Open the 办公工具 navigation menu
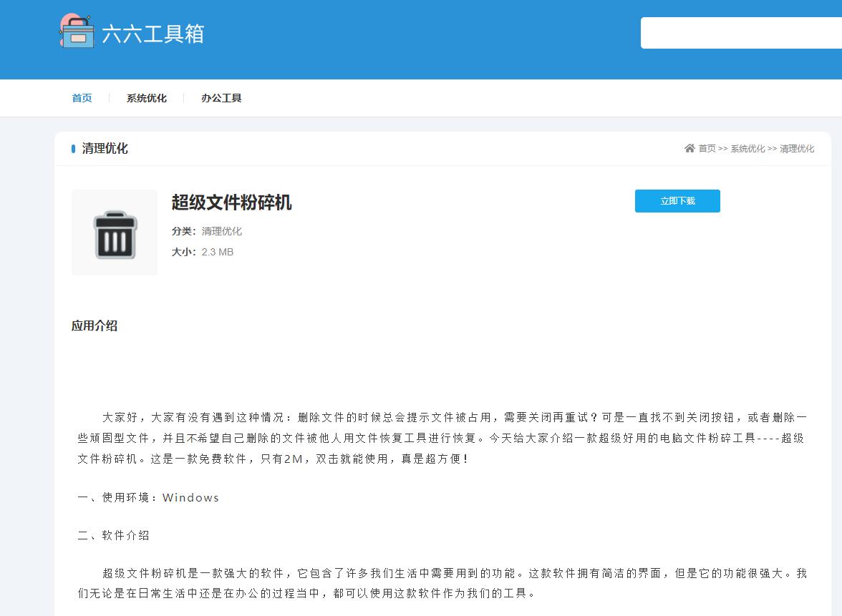Viewport: 842px width, 616px height. [221, 98]
